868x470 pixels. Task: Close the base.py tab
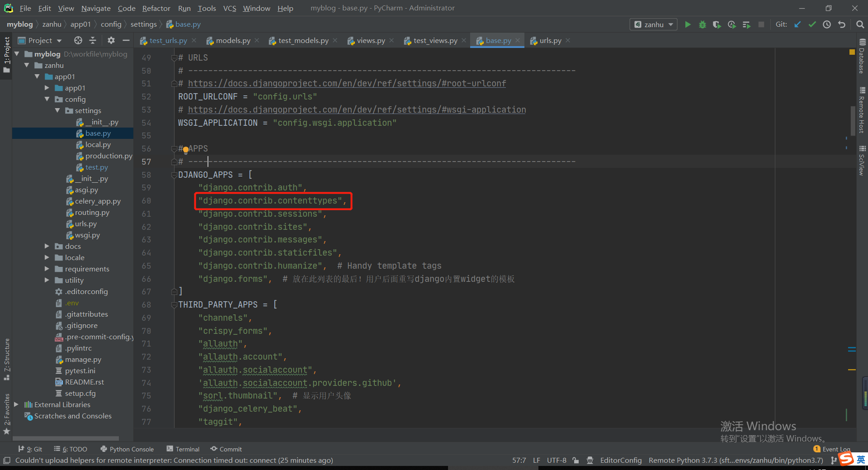pyautogui.click(x=518, y=40)
